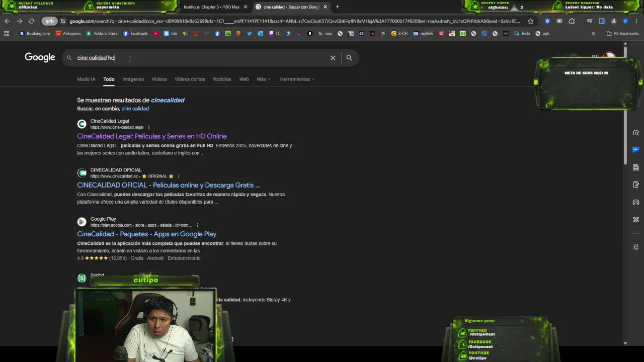
Task: Open the sliders settings sidebar icon
Action: pos(636,247)
